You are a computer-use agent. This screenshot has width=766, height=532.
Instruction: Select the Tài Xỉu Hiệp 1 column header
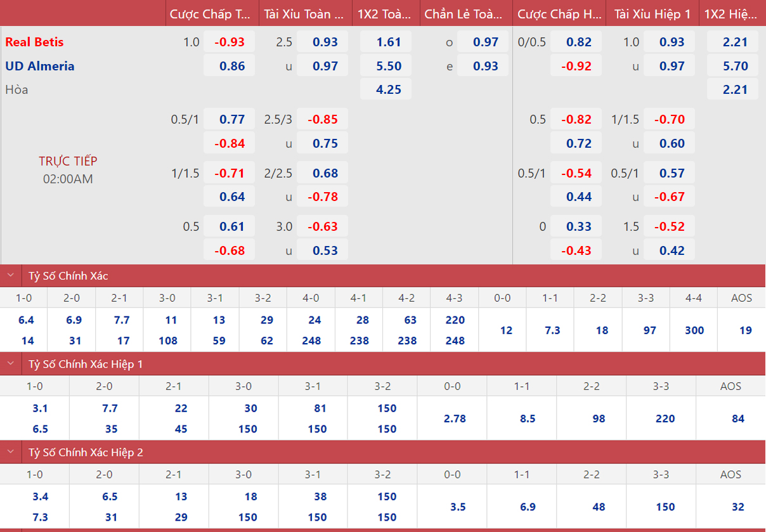pyautogui.click(x=652, y=14)
